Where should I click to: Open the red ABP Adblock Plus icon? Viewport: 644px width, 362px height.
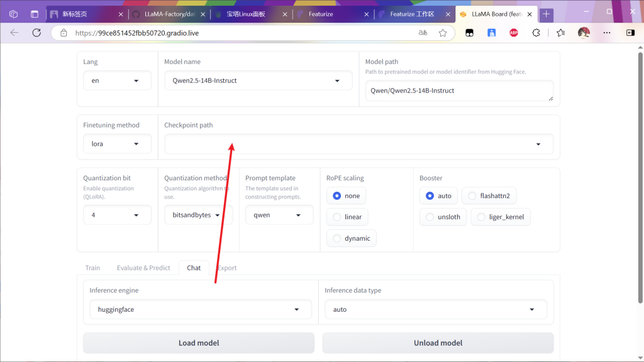pyautogui.click(x=513, y=33)
